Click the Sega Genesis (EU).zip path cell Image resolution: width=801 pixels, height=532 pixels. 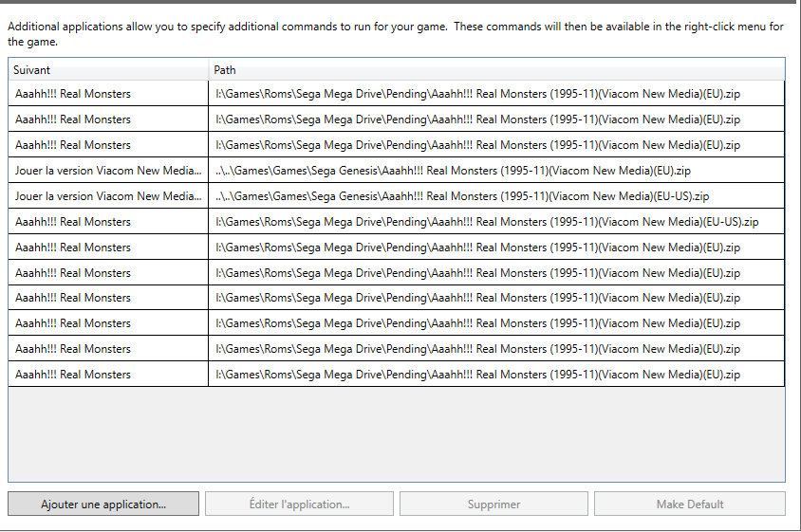coord(496,171)
